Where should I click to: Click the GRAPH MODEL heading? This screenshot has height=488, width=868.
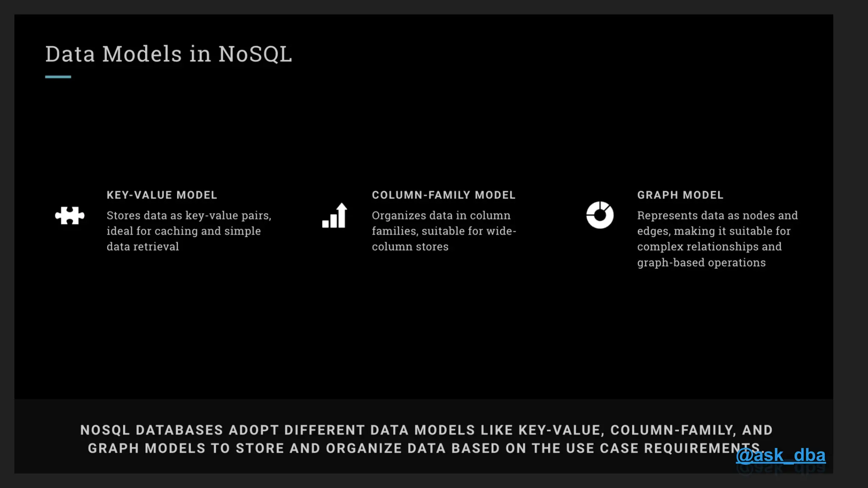[680, 195]
